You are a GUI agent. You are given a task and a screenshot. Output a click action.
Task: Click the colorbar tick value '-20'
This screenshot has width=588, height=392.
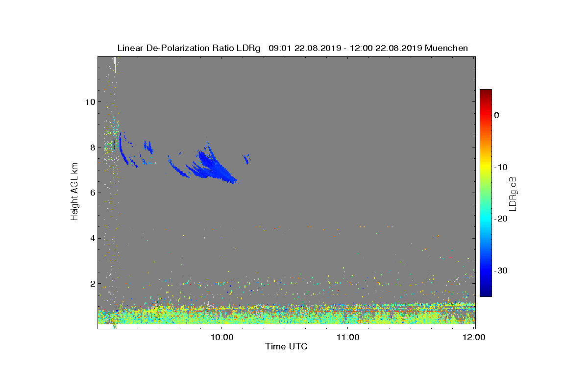pos(500,219)
